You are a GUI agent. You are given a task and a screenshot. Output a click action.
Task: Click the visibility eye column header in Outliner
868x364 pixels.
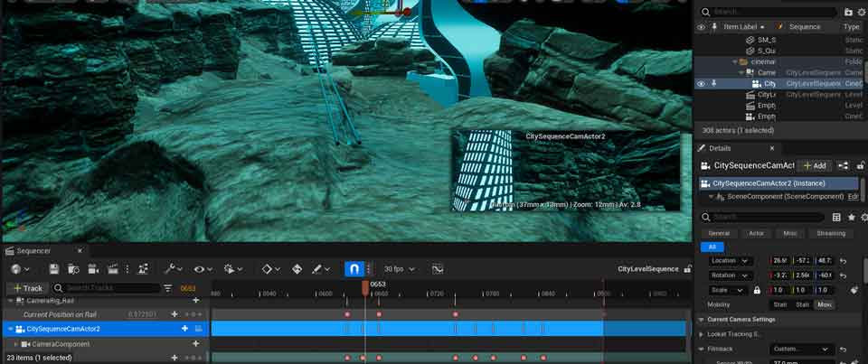(x=702, y=26)
